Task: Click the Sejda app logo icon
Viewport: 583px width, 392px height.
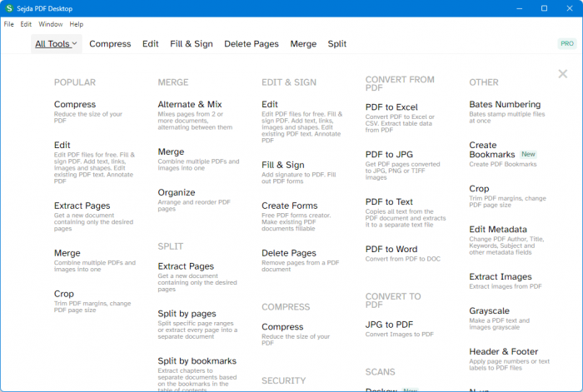Action: tap(9, 8)
